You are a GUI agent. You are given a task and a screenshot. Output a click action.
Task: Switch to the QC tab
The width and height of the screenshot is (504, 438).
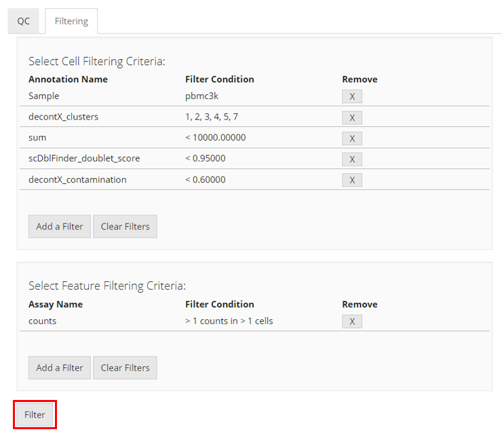pos(24,21)
